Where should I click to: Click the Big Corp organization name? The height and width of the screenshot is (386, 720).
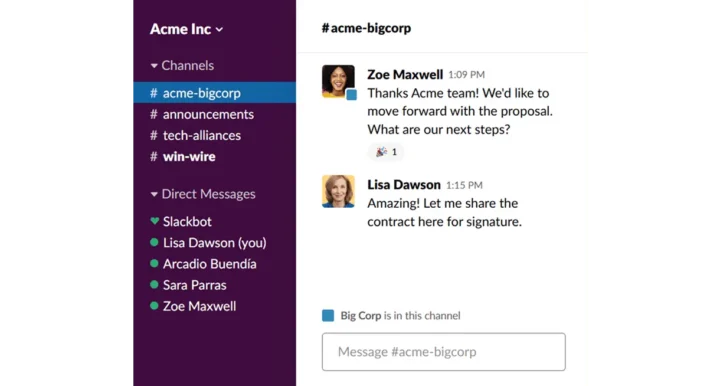tap(360, 316)
